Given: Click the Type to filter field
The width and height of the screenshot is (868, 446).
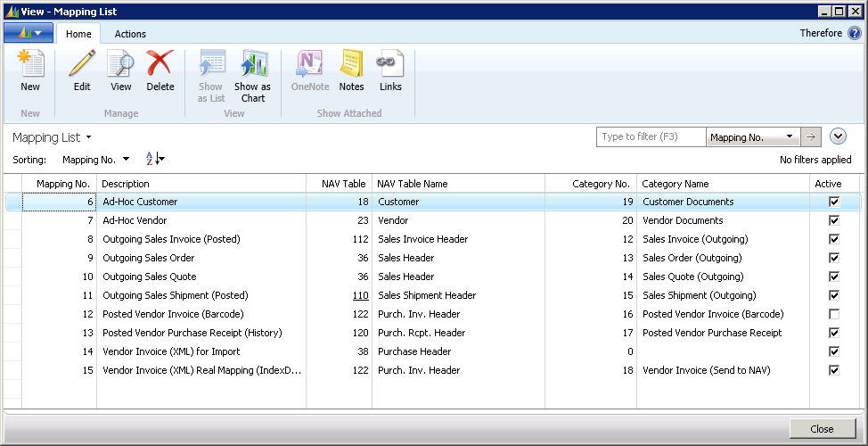Looking at the screenshot, I should (651, 137).
